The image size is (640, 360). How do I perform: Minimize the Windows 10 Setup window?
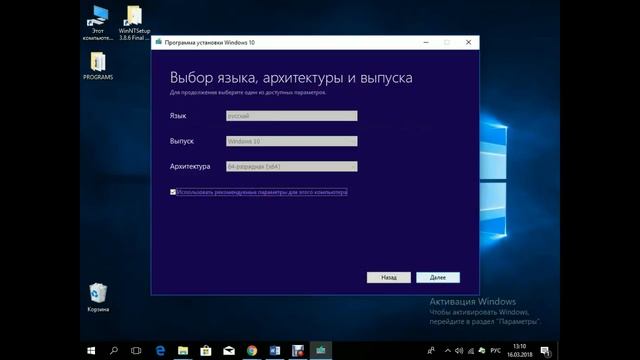[426, 42]
